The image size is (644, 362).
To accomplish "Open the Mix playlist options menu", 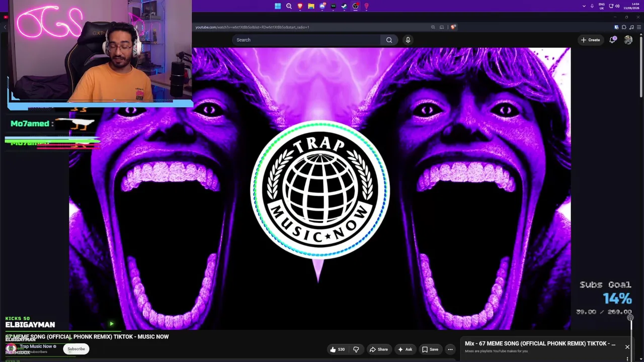I will 627,358.
